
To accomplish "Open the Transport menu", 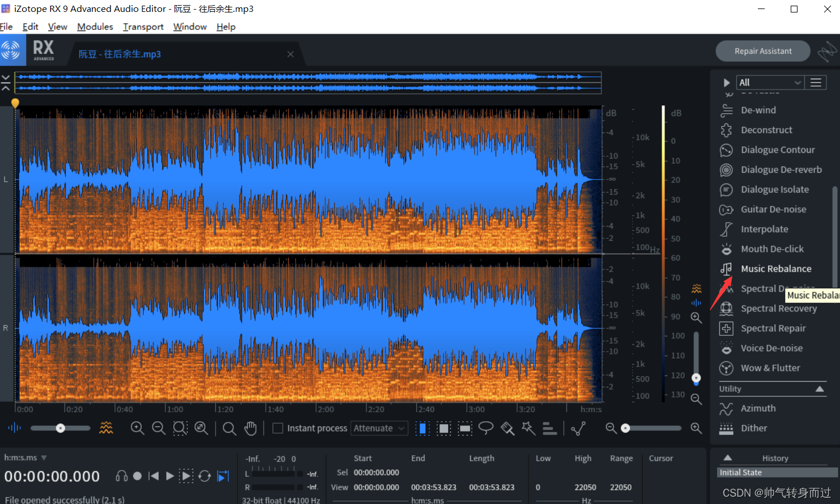I will (x=143, y=27).
